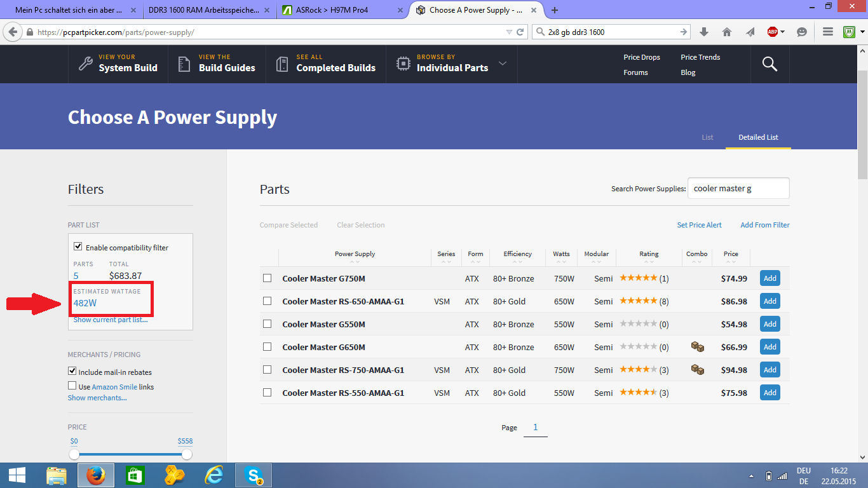Screen dimensions: 868x488
Task: Click the minimum price slider handle
Action: (74, 454)
